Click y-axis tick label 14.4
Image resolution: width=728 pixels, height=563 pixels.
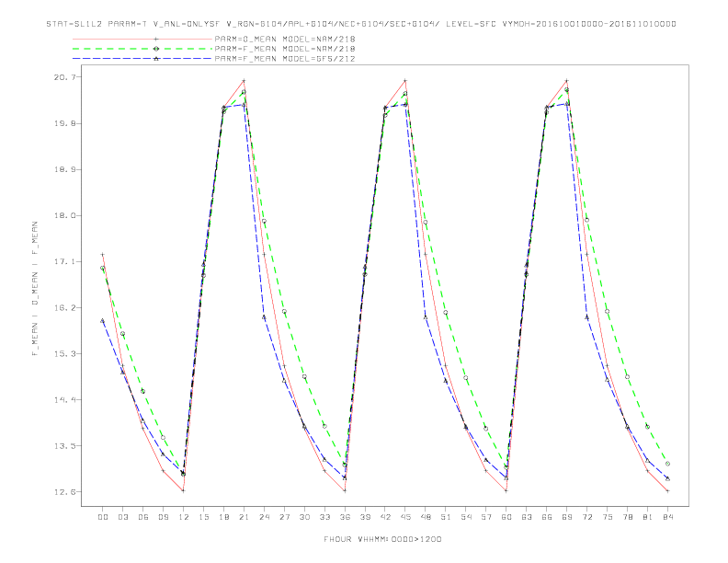pos(65,399)
